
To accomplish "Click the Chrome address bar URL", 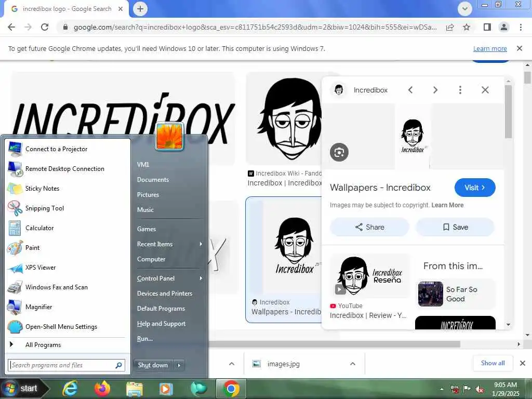I will tap(255, 27).
